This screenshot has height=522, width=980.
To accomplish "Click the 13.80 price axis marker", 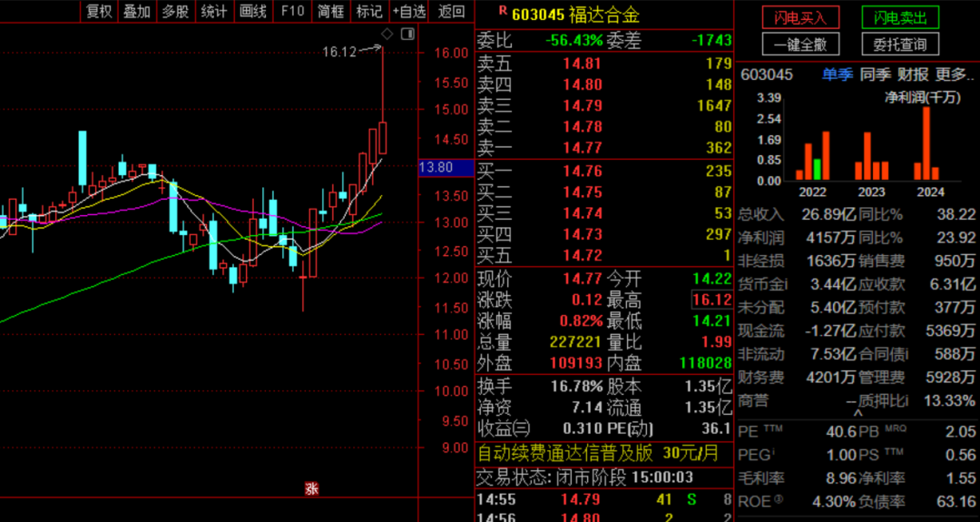I will pyautogui.click(x=446, y=168).
